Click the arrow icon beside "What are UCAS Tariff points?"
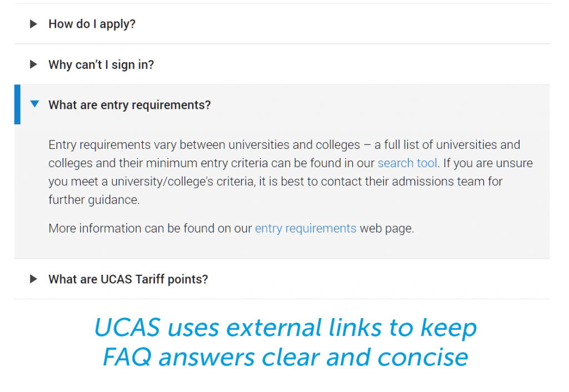This screenshot has width=569, height=392. coord(33,279)
